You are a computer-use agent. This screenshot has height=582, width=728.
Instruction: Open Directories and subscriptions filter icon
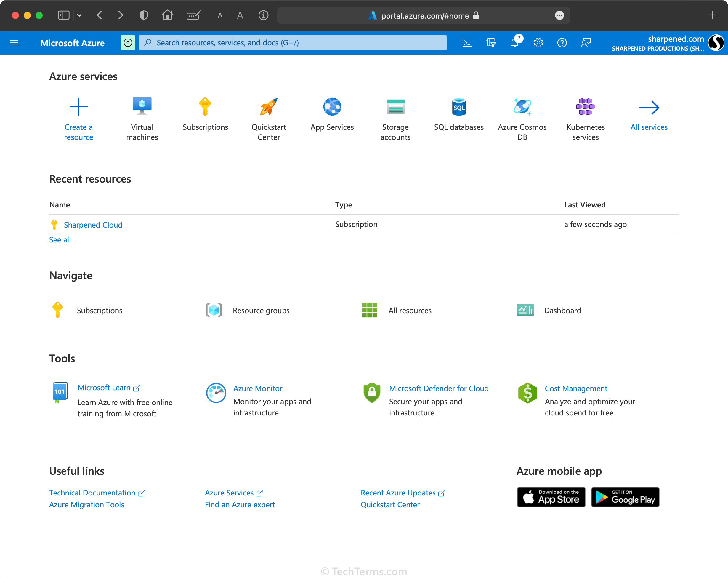(x=491, y=43)
